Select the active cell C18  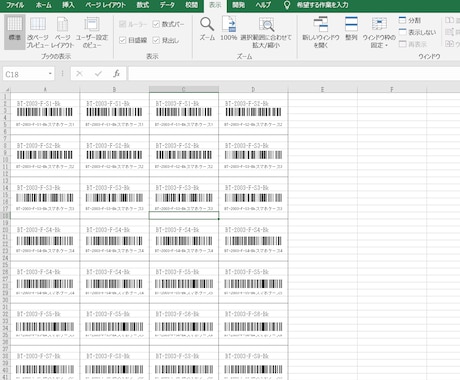184,215
